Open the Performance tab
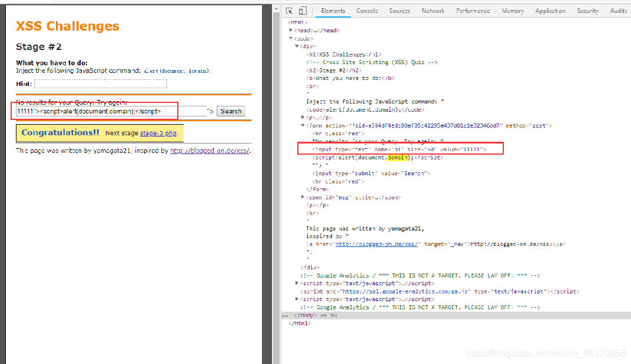Image resolution: width=631 pixels, height=364 pixels. [x=473, y=11]
